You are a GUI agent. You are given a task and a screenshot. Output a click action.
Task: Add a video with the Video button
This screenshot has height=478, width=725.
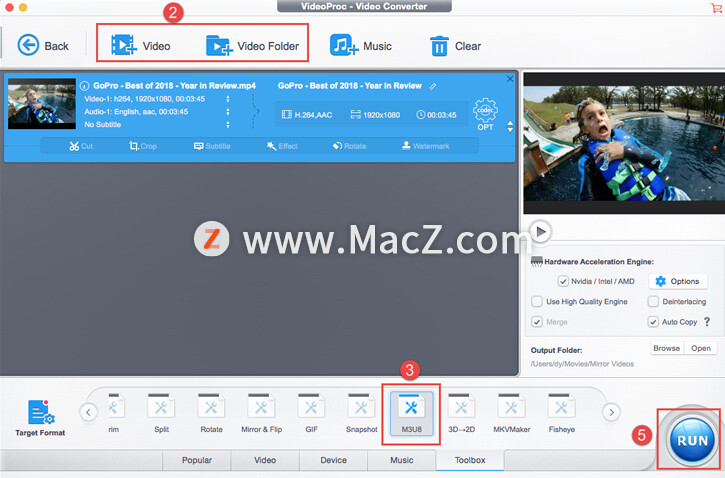point(141,45)
